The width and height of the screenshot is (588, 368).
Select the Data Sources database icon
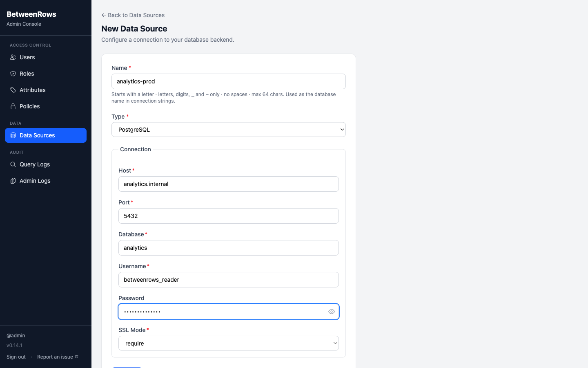point(13,135)
